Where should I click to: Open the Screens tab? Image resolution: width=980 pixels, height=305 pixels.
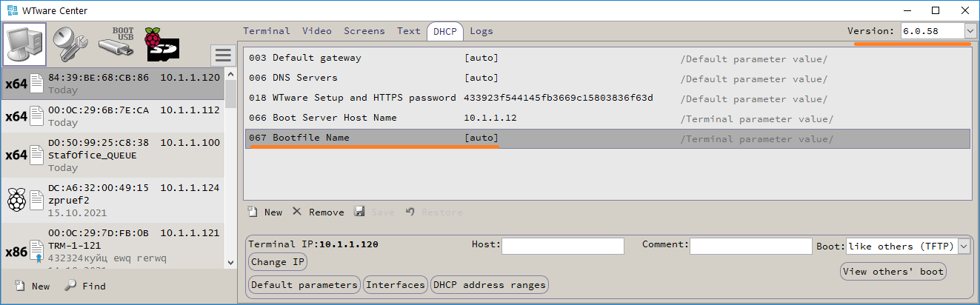pyautogui.click(x=364, y=31)
